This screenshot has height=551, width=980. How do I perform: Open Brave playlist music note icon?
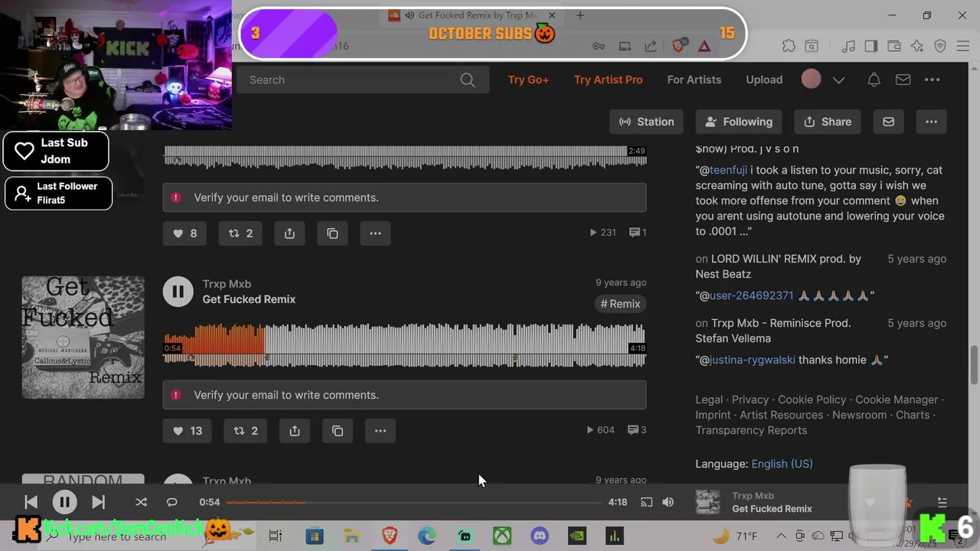click(x=848, y=46)
